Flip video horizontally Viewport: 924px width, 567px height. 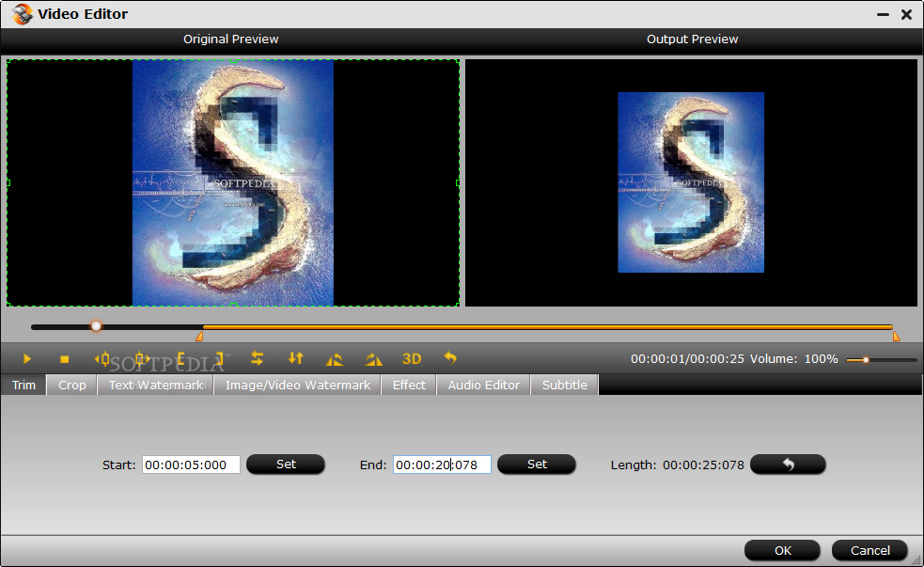[257, 358]
